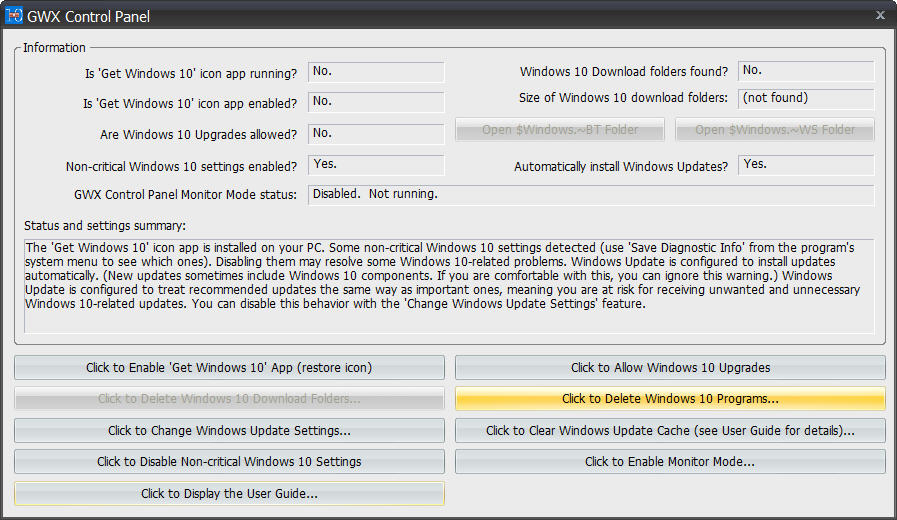Click the 'Information' group label
The height and width of the screenshot is (520, 897).
click(x=54, y=47)
